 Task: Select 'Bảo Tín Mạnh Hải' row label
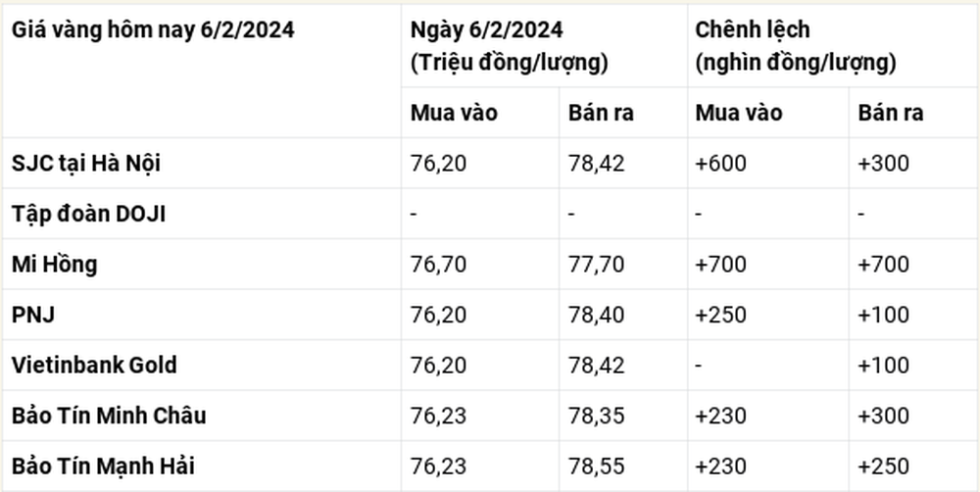click(x=103, y=467)
